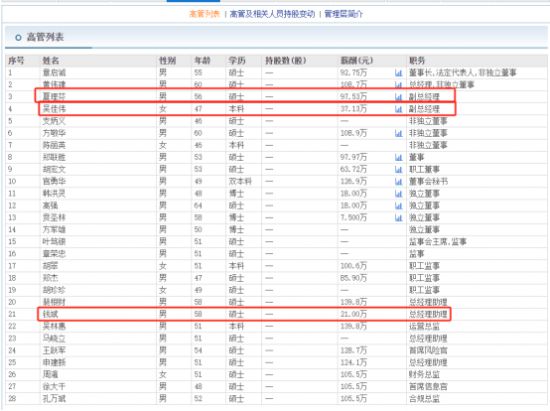The image size is (550, 411).
Task: Click the name 高强 in row 12
Action: 50,206
